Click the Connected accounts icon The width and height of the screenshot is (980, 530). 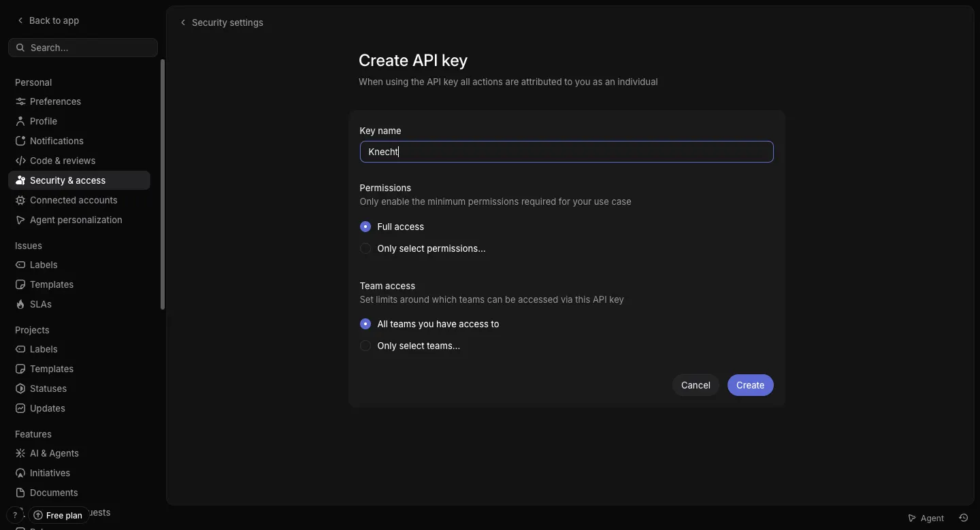(20, 200)
